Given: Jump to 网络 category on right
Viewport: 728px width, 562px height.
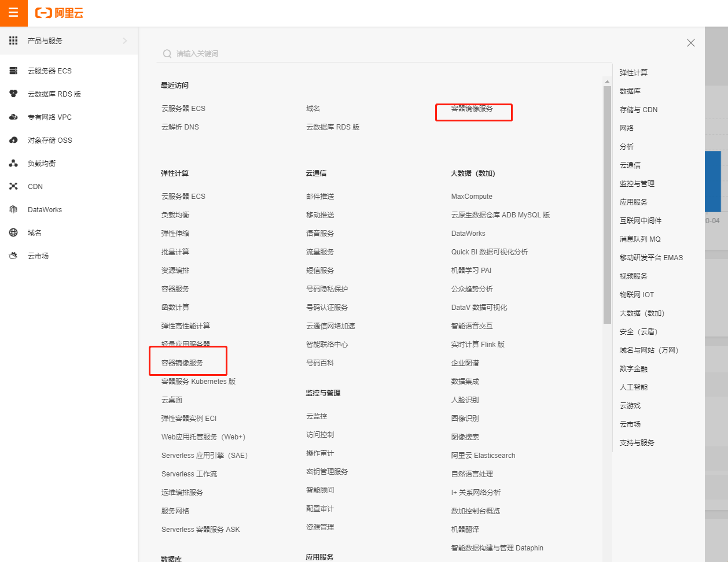Looking at the screenshot, I should point(627,128).
